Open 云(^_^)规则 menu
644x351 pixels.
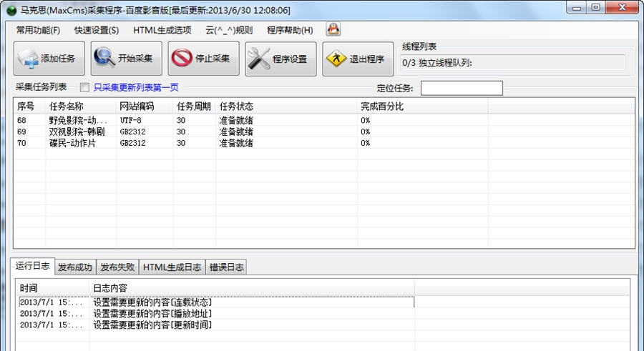pyautogui.click(x=229, y=30)
